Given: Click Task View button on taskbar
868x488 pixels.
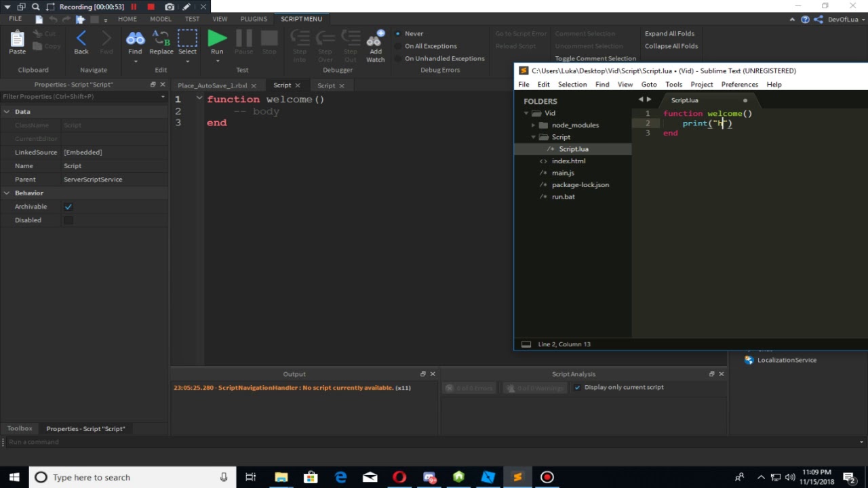Looking at the screenshot, I should coord(250,477).
